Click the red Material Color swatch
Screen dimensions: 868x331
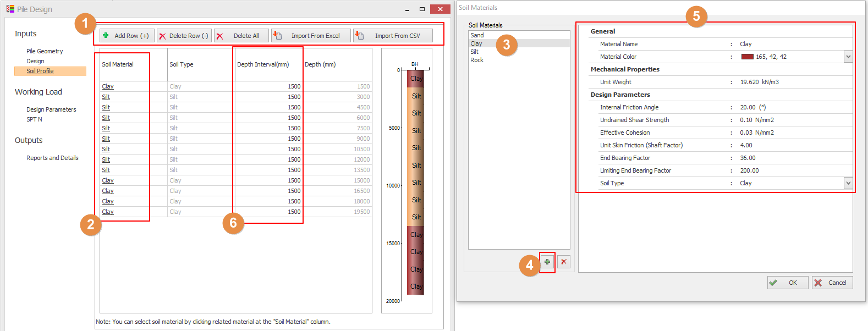(x=747, y=57)
